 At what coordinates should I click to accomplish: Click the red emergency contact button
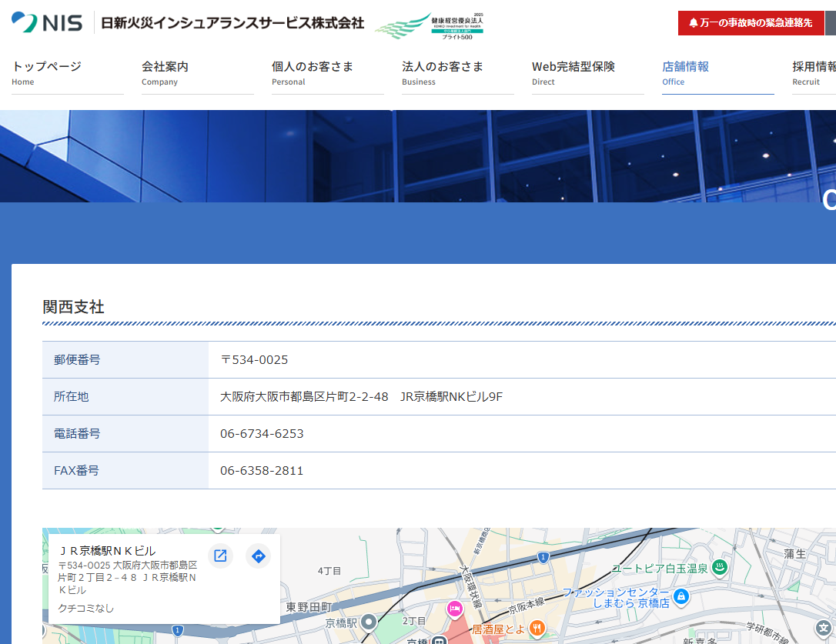click(x=751, y=23)
